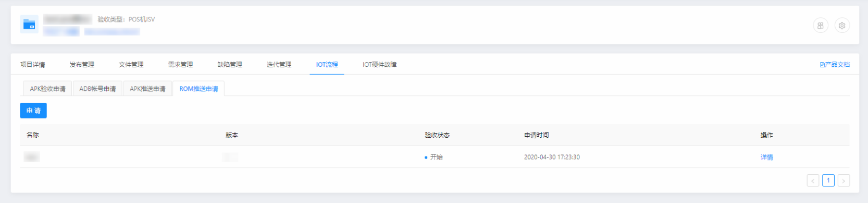This screenshot has height=203, width=868.
Task: Open the 产品文档 link
Action: click(835, 65)
